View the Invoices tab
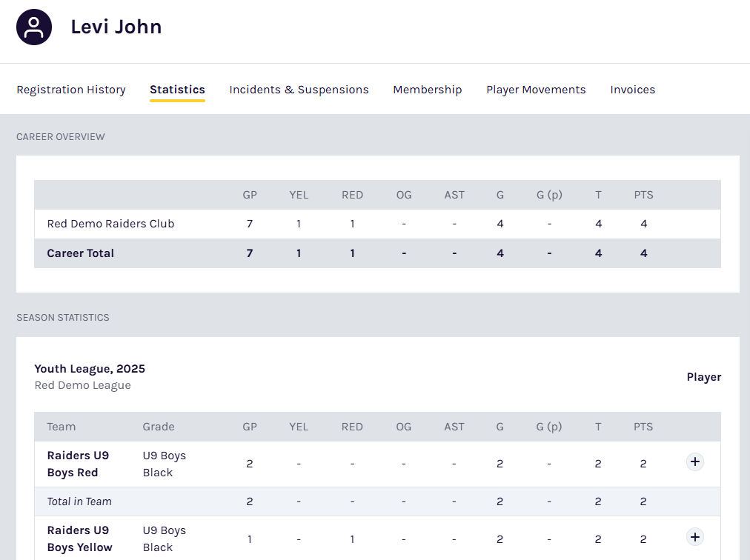750x560 pixels. point(632,90)
